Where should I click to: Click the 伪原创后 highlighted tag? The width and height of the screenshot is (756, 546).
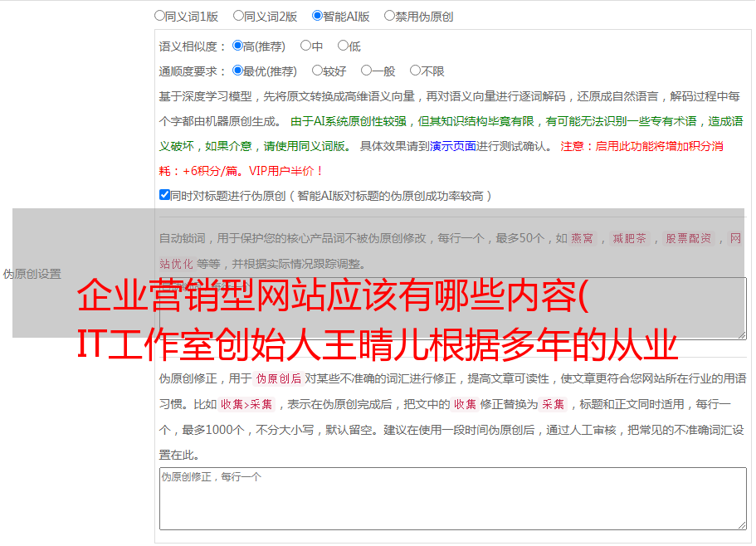(x=279, y=378)
